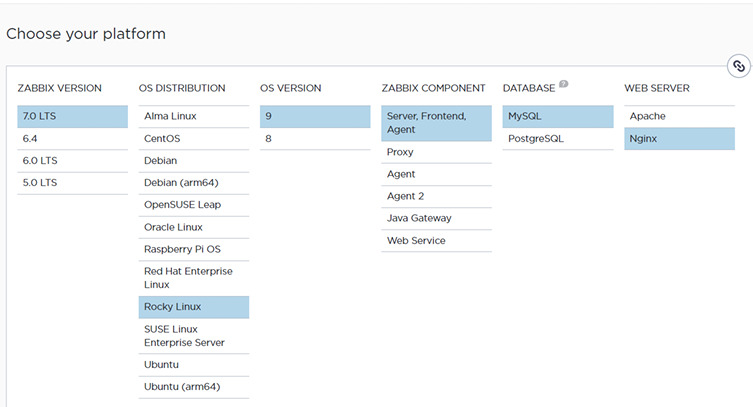The image size is (753, 407).
Task: Select the Proxy component
Action: tap(437, 152)
